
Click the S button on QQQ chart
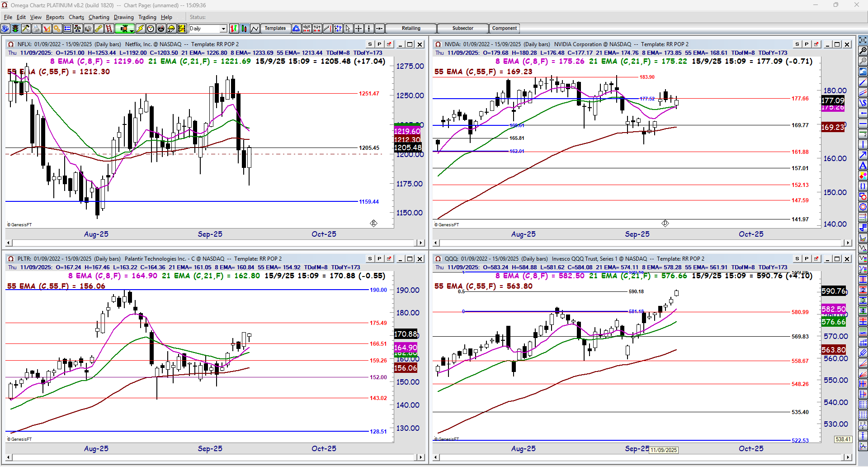pyautogui.click(x=797, y=259)
